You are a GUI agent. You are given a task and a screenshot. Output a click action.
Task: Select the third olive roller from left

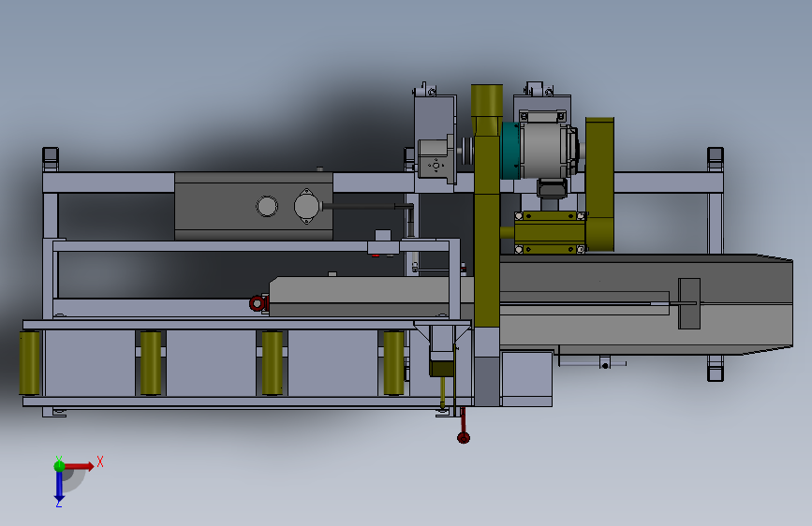tap(273, 363)
